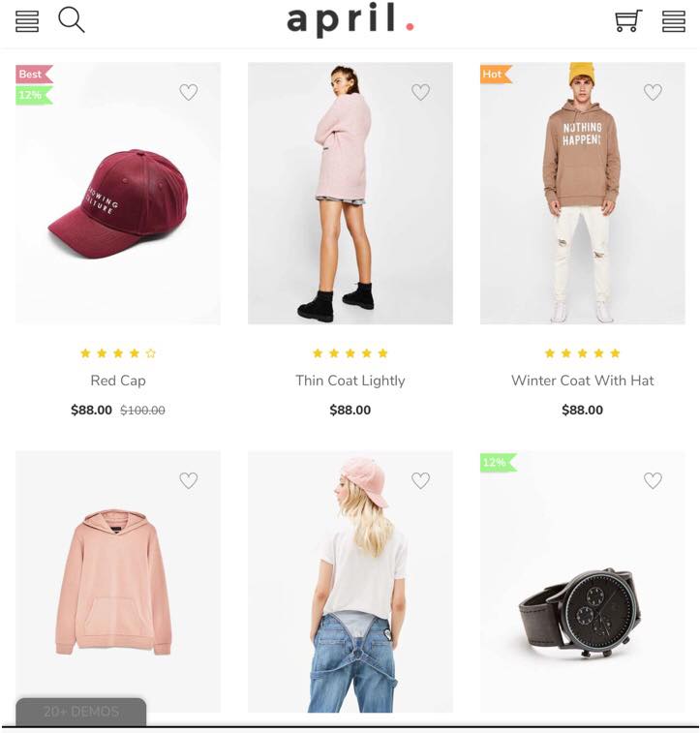The width and height of the screenshot is (700, 733).
Task: Open Winter Coat With Hat link
Action: click(x=582, y=381)
